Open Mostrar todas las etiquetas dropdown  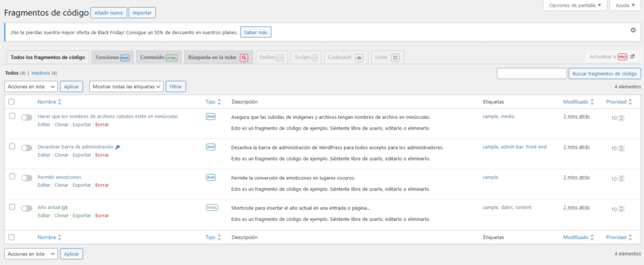pos(126,87)
